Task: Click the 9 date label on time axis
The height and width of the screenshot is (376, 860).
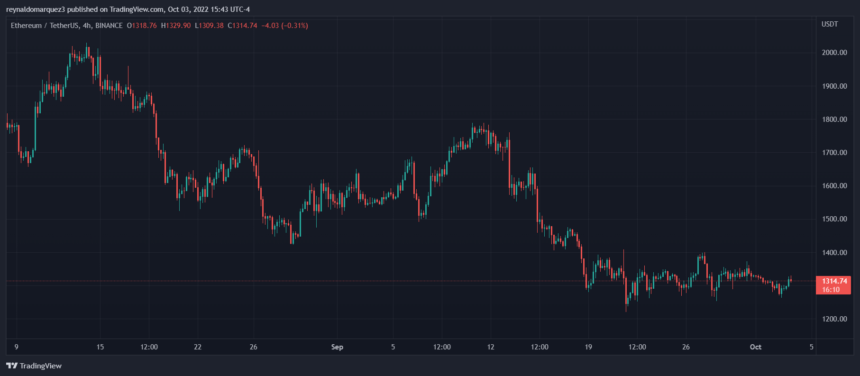Action: [16, 347]
